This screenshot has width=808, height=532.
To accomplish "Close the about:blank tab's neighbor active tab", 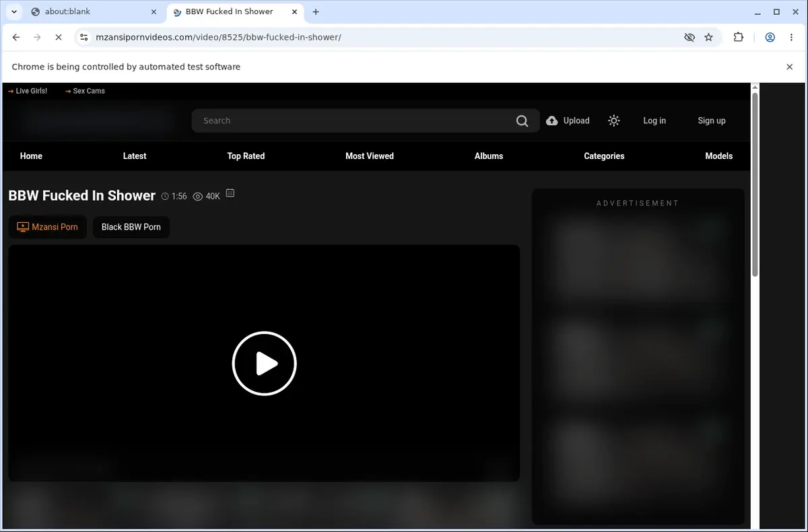I will point(294,11).
